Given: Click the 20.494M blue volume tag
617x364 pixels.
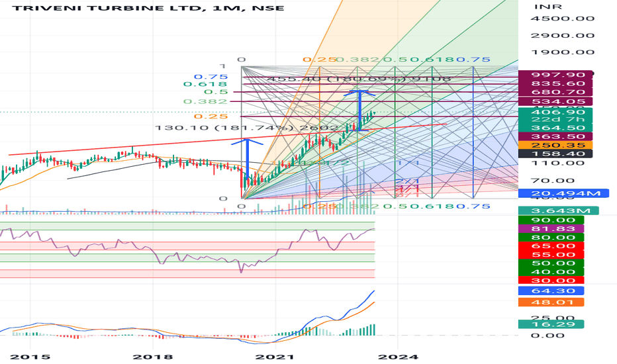Looking at the screenshot, I should (563, 193).
